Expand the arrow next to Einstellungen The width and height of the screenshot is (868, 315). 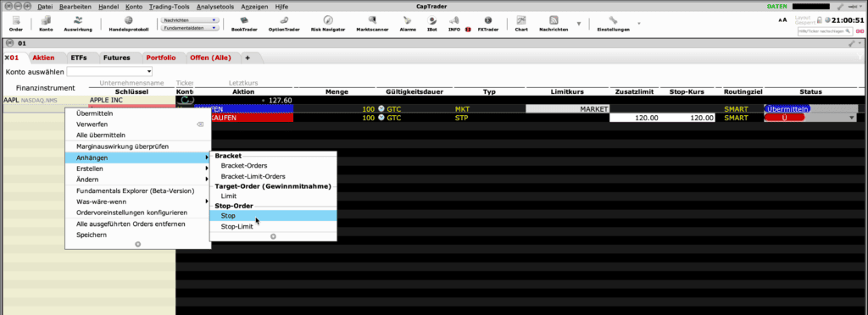[639, 24]
